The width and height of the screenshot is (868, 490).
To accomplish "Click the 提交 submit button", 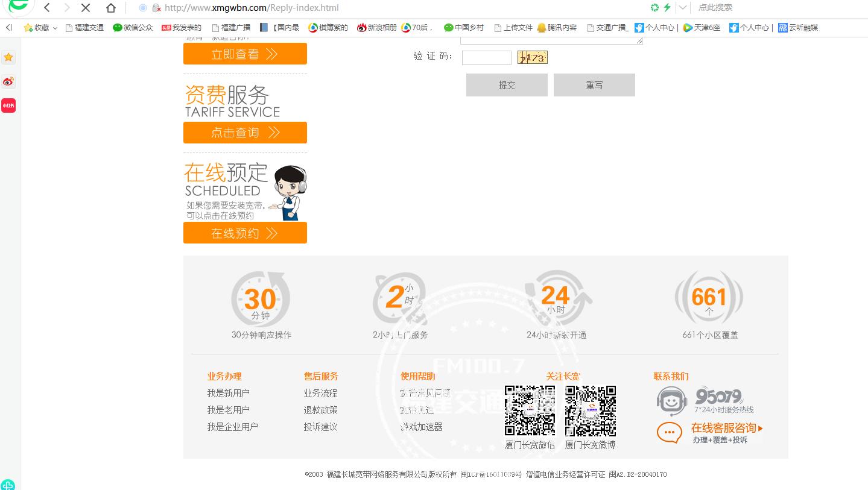I will pos(506,84).
